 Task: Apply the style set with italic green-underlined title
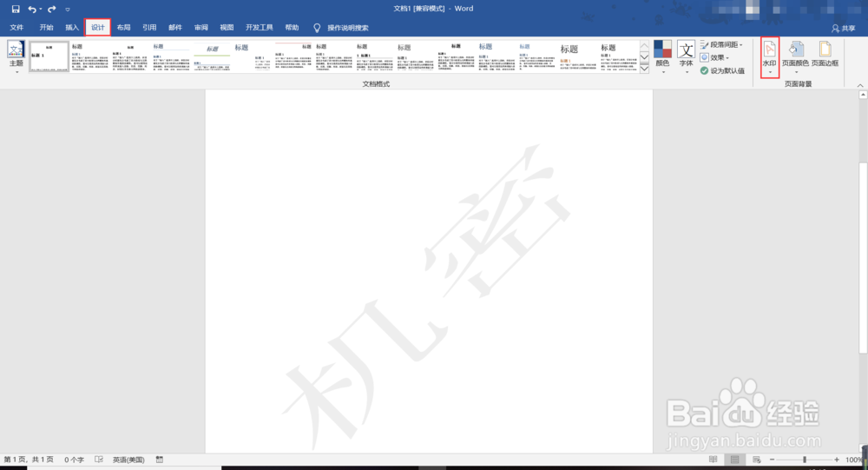tap(212, 56)
